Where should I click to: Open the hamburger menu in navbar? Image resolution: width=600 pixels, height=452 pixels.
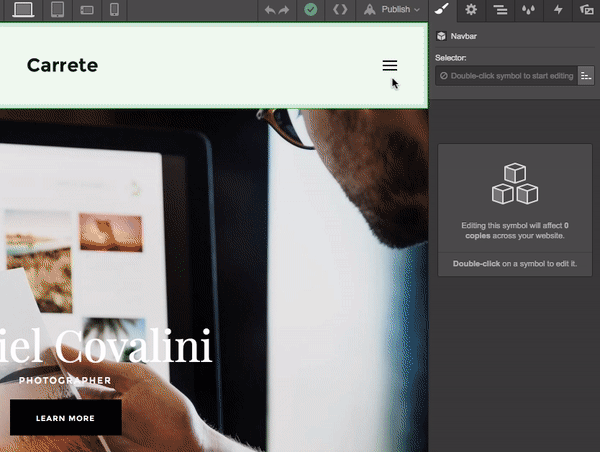(390, 65)
